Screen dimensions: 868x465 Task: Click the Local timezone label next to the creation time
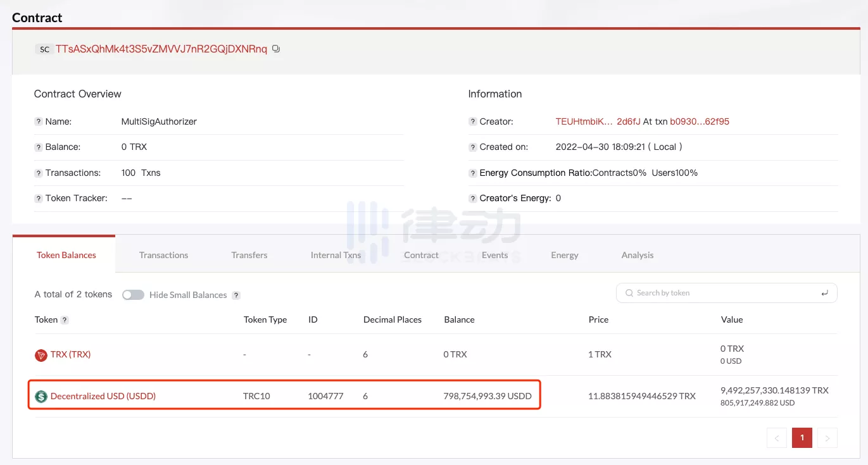click(x=665, y=147)
